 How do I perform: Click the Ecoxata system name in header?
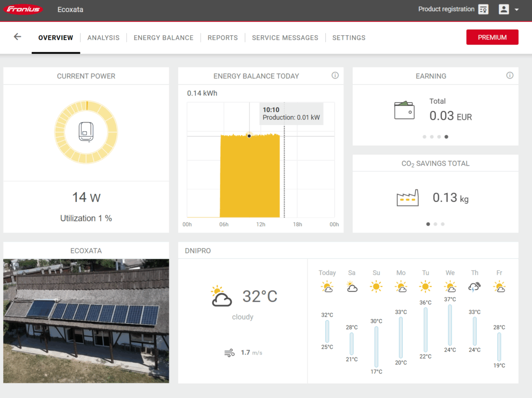point(70,9)
